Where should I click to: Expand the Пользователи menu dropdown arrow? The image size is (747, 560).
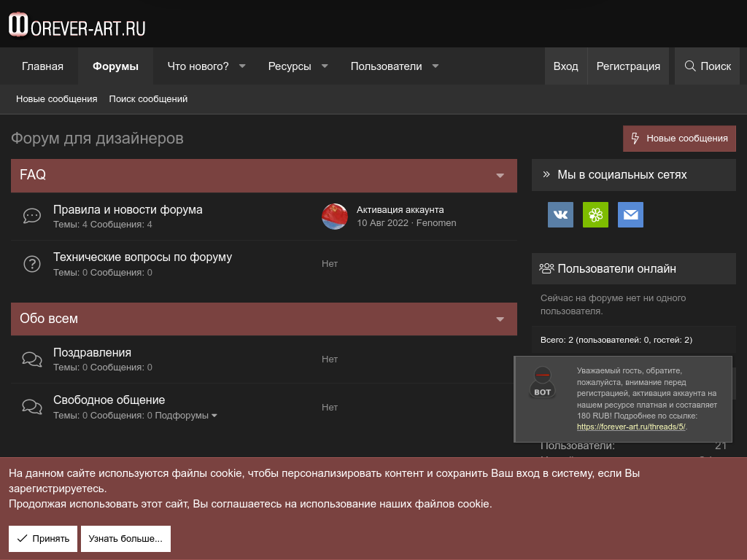coord(435,66)
